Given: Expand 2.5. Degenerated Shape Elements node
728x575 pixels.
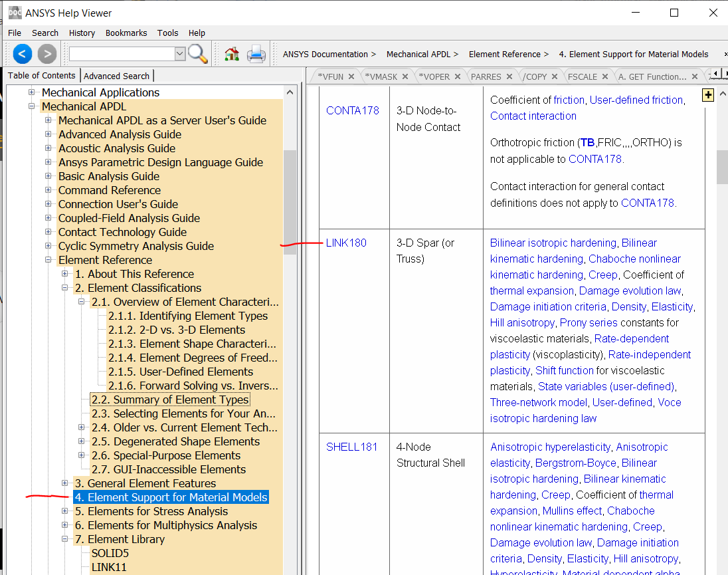Looking at the screenshot, I should coord(81,441).
